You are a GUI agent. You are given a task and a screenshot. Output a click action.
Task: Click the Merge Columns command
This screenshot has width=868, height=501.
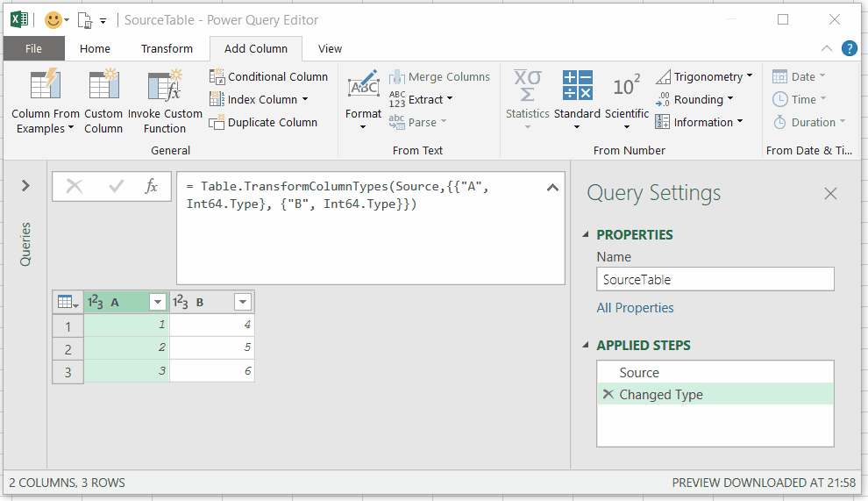[x=439, y=76]
